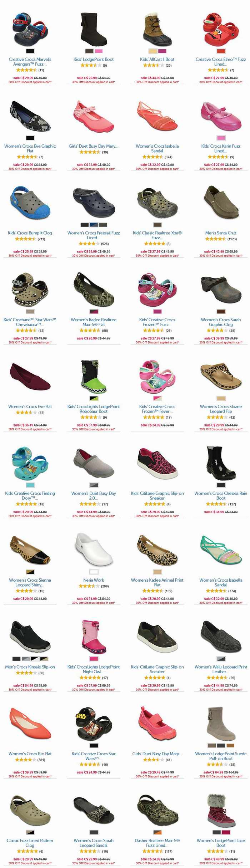
Task: Open Kids' Crocband Star Wars Chewbacca link
Action: [30, 322]
